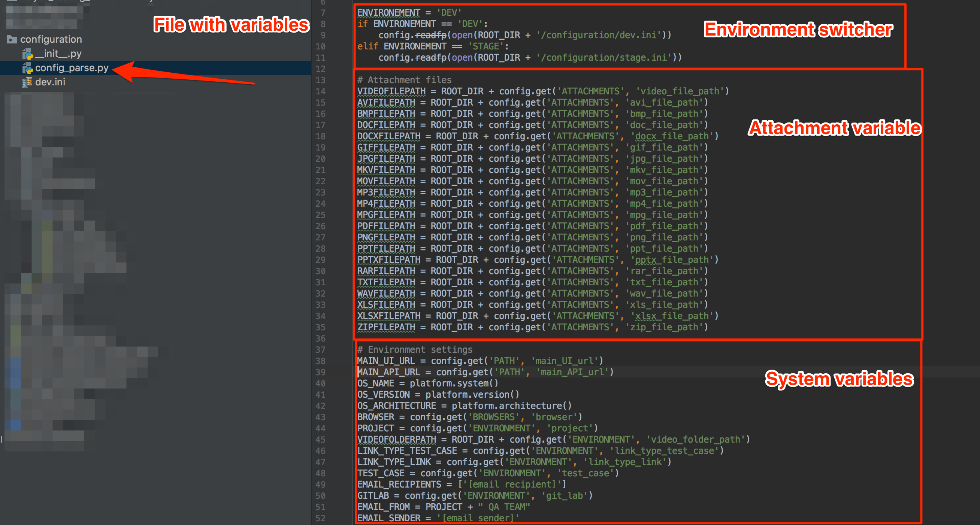980x525 pixels.
Task: Click 'test_case' string on line 48
Action: (586, 473)
